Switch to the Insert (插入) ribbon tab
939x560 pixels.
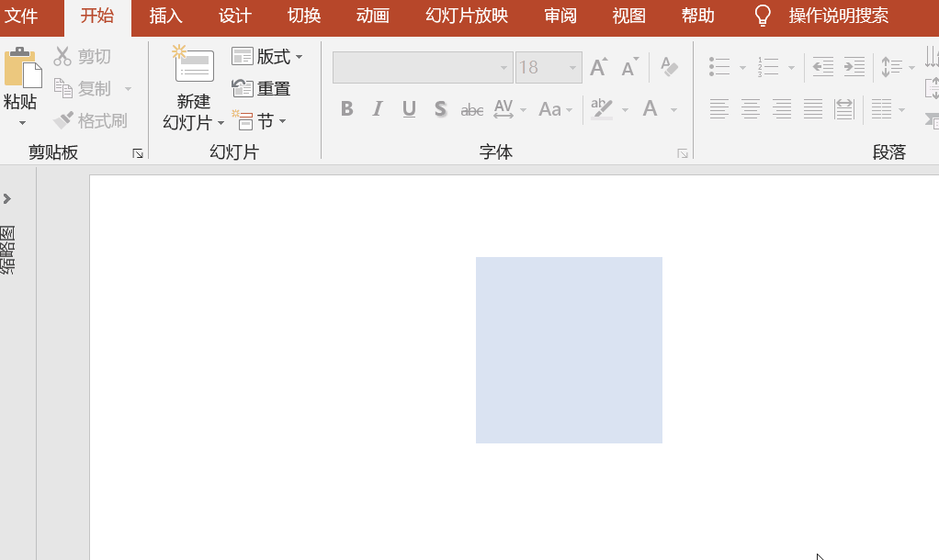pos(165,16)
